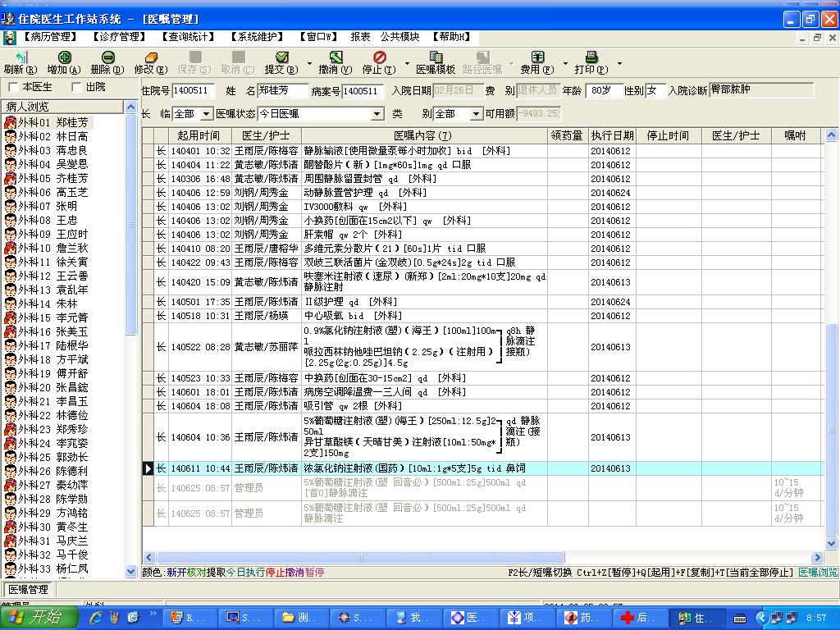Click the 删除 delete order icon
840x630 pixels.
click(107, 57)
